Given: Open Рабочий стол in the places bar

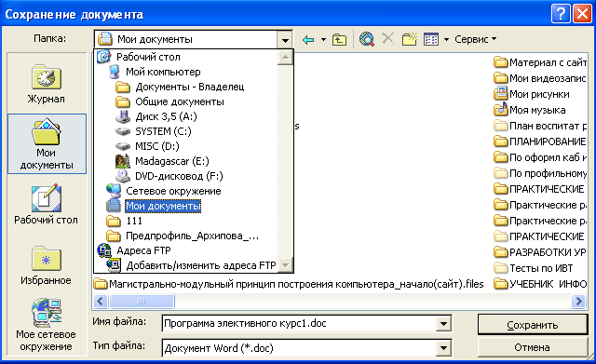Looking at the screenshot, I should coord(47,205).
